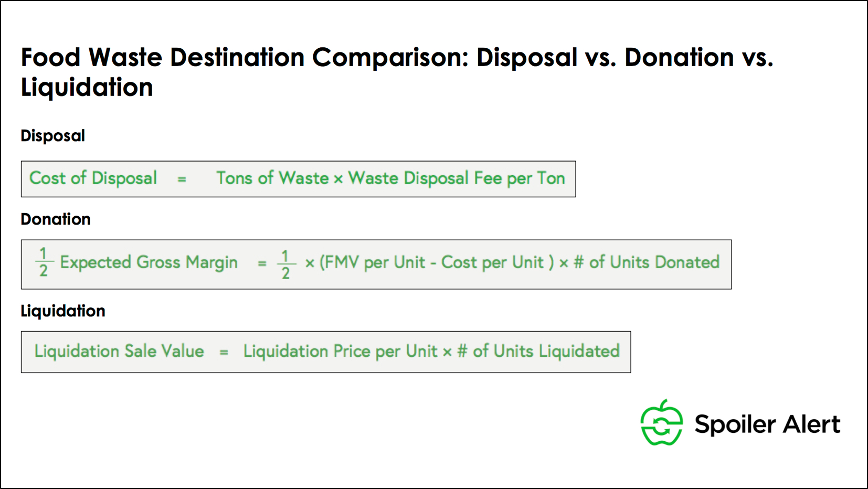Select the 'Cost of Disposal' formula term
Screen dimensions: 868x489
93,178
